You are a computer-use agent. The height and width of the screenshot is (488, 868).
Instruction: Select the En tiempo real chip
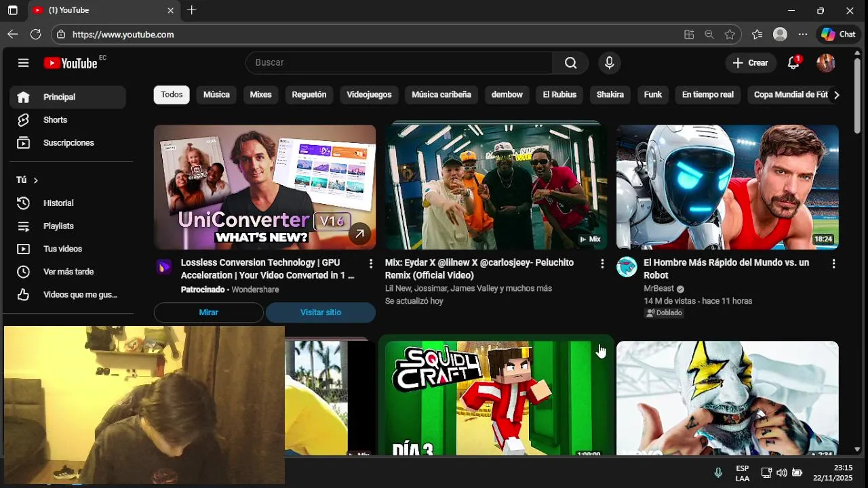(x=708, y=95)
